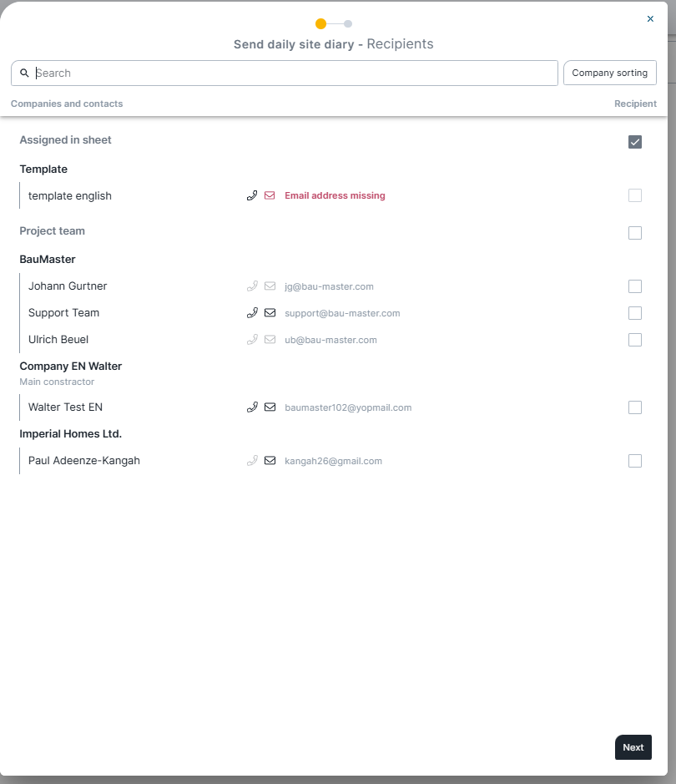Image resolution: width=676 pixels, height=784 pixels.
Task: Uncheck the Assigned in sheet checkbox
Action: (x=635, y=142)
